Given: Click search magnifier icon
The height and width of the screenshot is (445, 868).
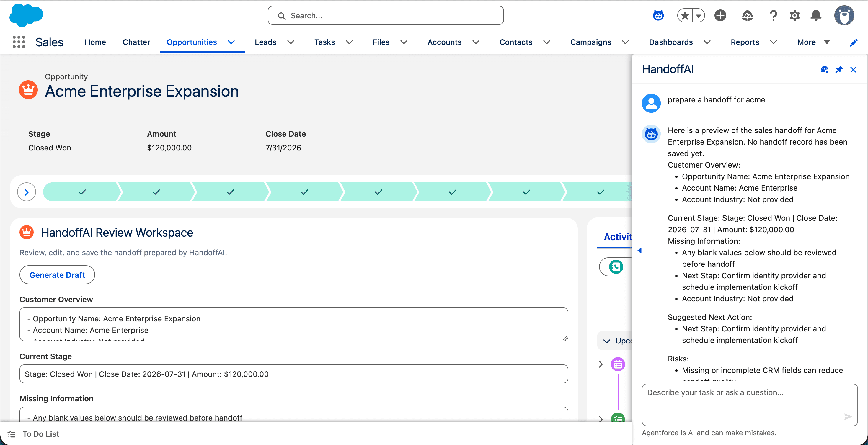Looking at the screenshot, I should (x=282, y=16).
